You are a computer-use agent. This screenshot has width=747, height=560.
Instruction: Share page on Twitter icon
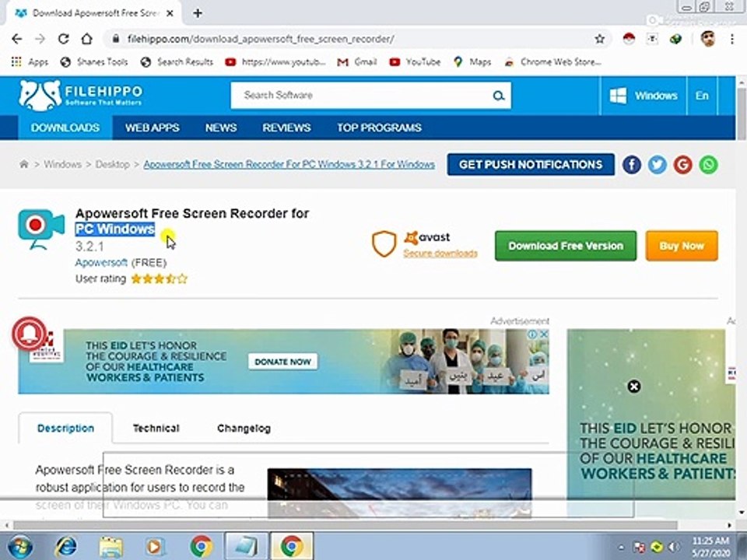658,165
